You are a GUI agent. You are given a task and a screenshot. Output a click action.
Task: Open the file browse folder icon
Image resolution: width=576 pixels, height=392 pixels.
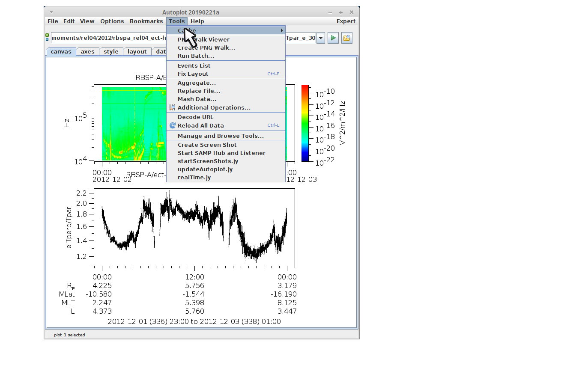(346, 38)
